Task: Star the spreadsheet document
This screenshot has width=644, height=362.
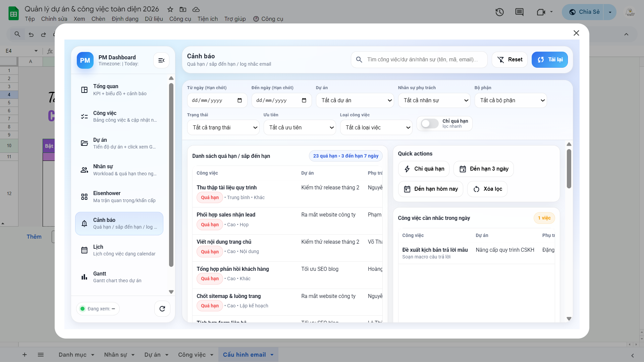Action: 170,9
